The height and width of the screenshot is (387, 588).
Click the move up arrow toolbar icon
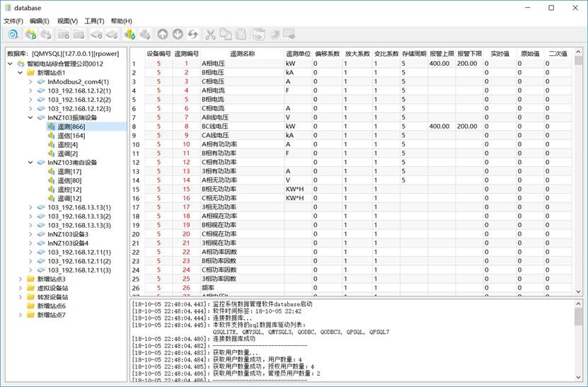click(x=163, y=34)
